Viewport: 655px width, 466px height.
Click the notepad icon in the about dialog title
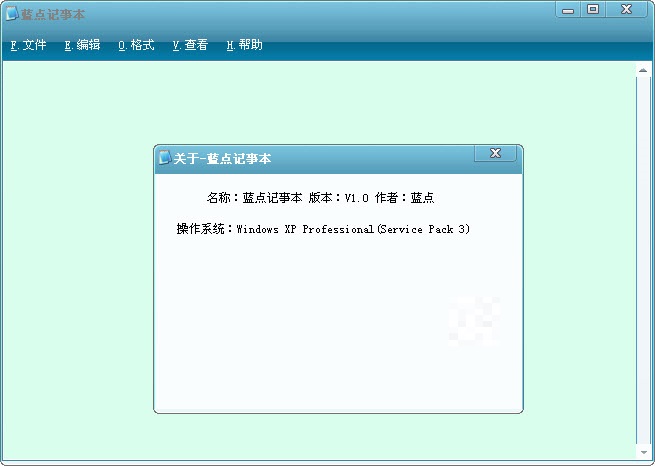(165, 158)
